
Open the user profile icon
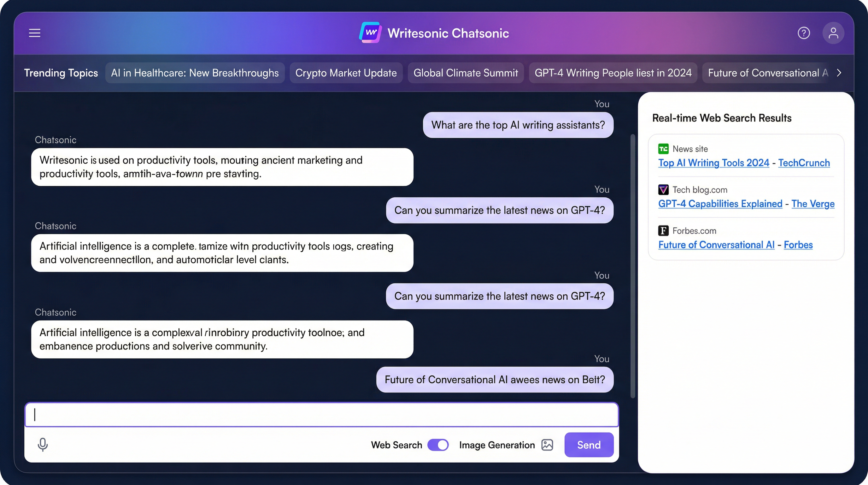[833, 33]
